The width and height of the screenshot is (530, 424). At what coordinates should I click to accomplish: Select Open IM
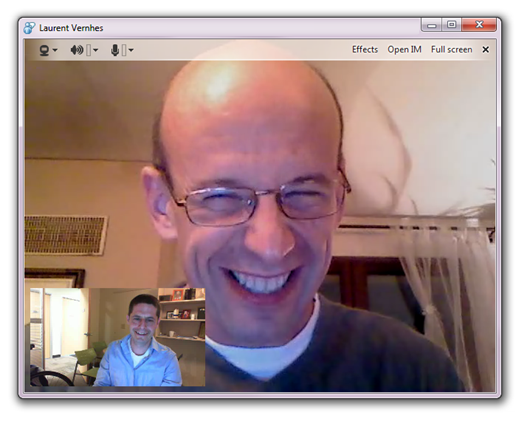click(405, 50)
